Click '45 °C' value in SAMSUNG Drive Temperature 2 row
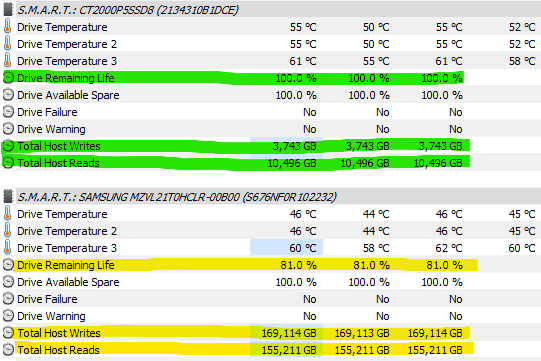This screenshot has width=541, height=361. pos(522,231)
